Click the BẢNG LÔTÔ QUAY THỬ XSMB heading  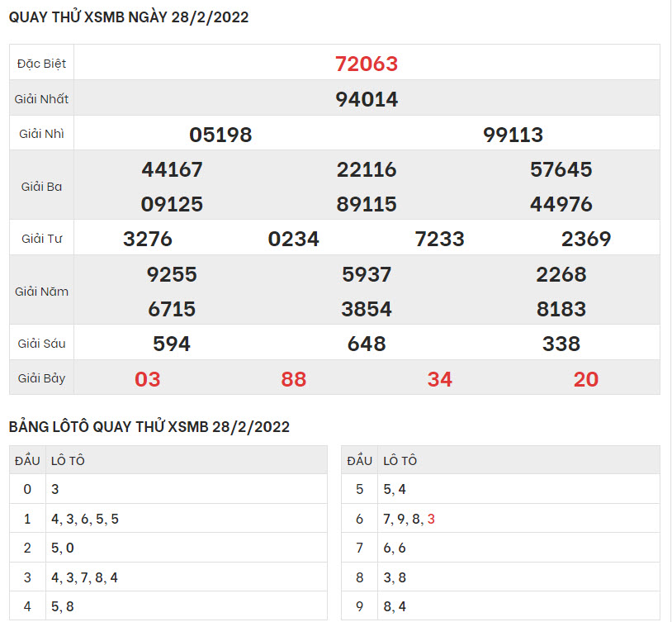point(149,426)
